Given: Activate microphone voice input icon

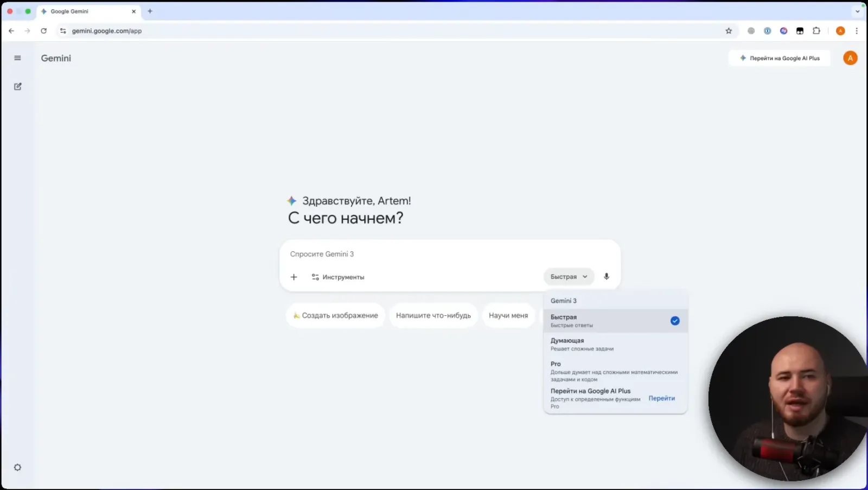Looking at the screenshot, I should point(607,277).
